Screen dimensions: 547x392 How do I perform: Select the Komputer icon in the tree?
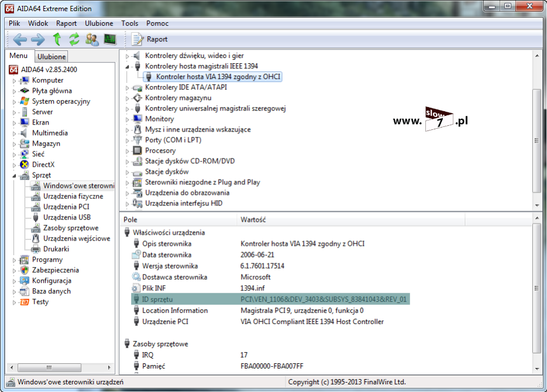pyautogui.click(x=25, y=80)
